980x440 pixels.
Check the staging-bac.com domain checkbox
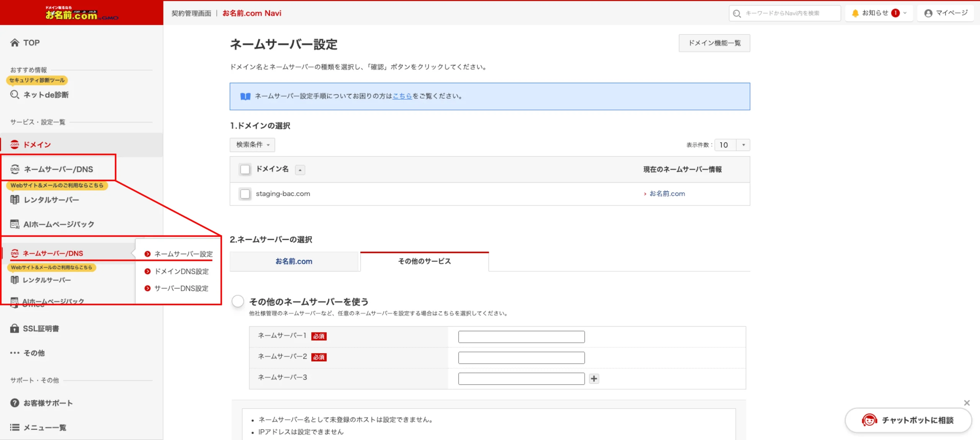coord(245,194)
